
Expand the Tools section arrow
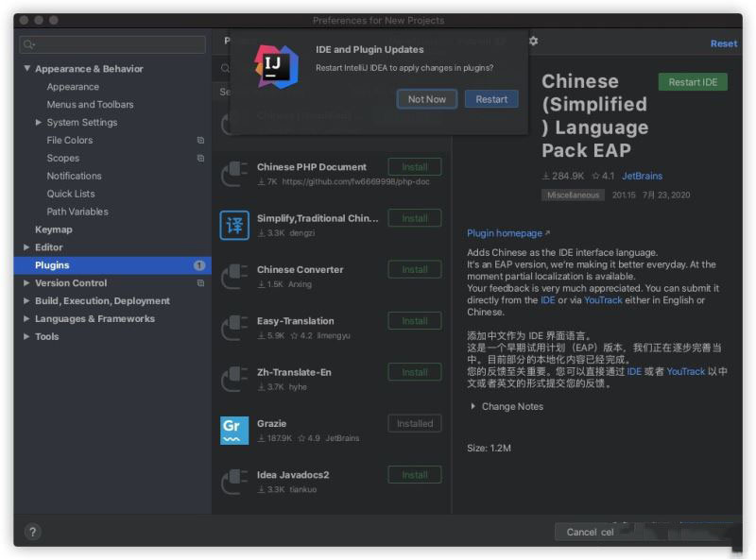tap(26, 336)
